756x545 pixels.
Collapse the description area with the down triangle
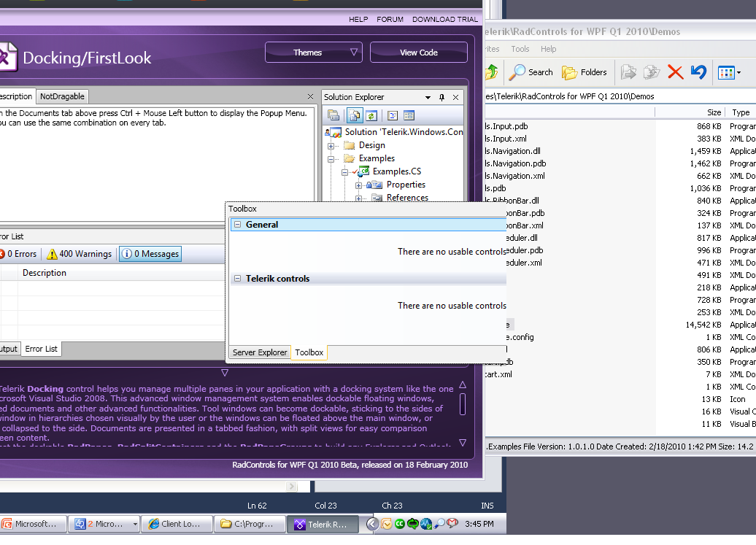pos(225,373)
